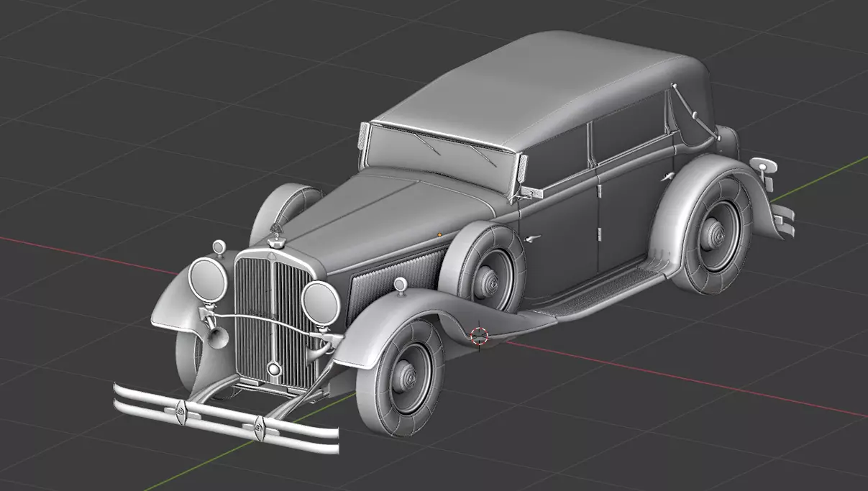Click the rear door handle
Image resolution: width=868 pixels, height=491 pixels.
(668, 176)
